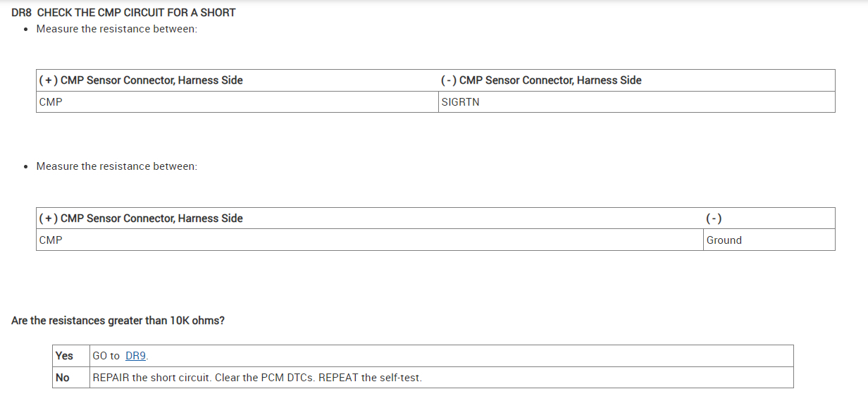Image resolution: width=868 pixels, height=408 pixels.
Task: Select the first table's (-) CMP Sensor Connector header
Action: tap(540, 80)
